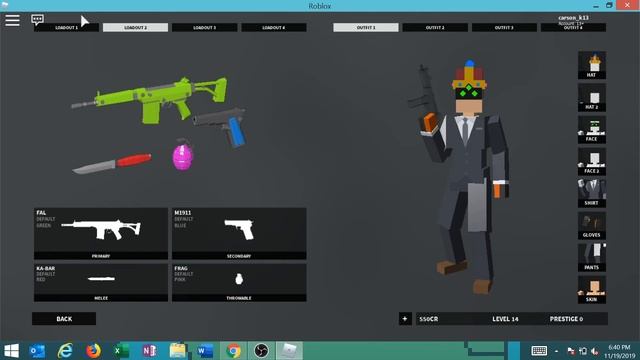Open OBS Studio from the taskbar
Viewport: 640px width, 360px height.
tap(261, 351)
